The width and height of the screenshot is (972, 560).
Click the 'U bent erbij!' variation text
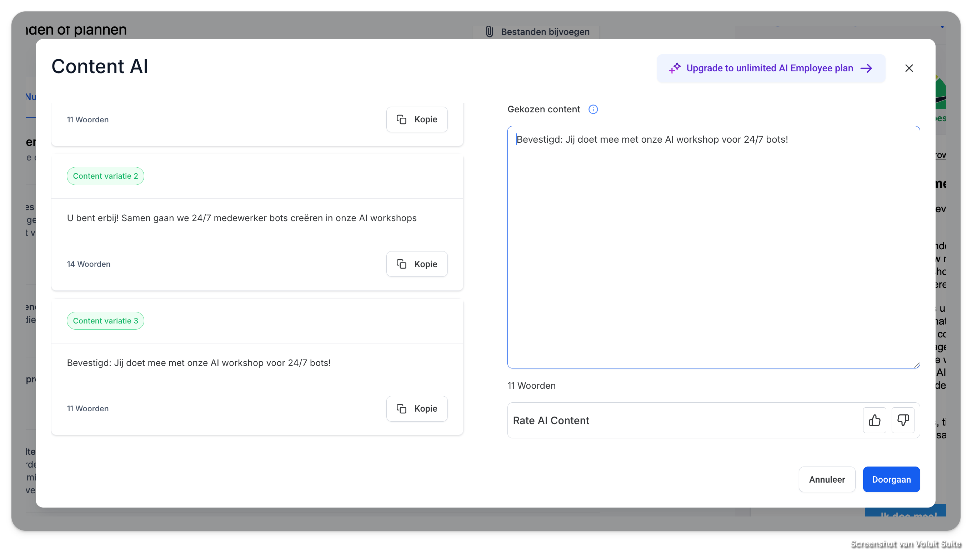click(x=241, y=218)
